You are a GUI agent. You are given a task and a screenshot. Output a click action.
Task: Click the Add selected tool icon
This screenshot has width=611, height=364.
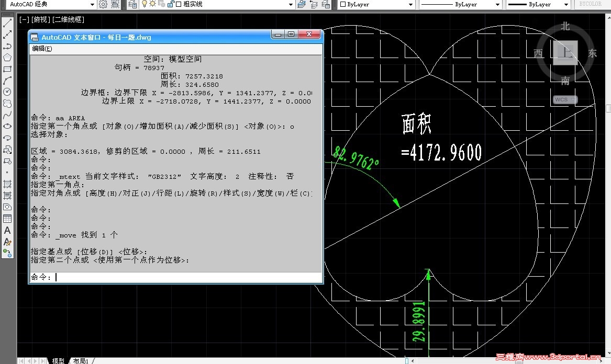point(7,254)
